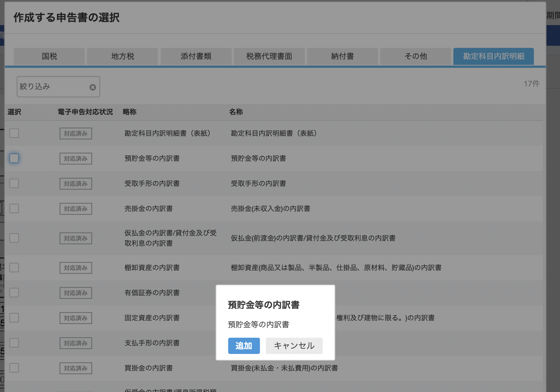Select the 売掛金の内訳書 row checkbox

(x=14, y=209)
